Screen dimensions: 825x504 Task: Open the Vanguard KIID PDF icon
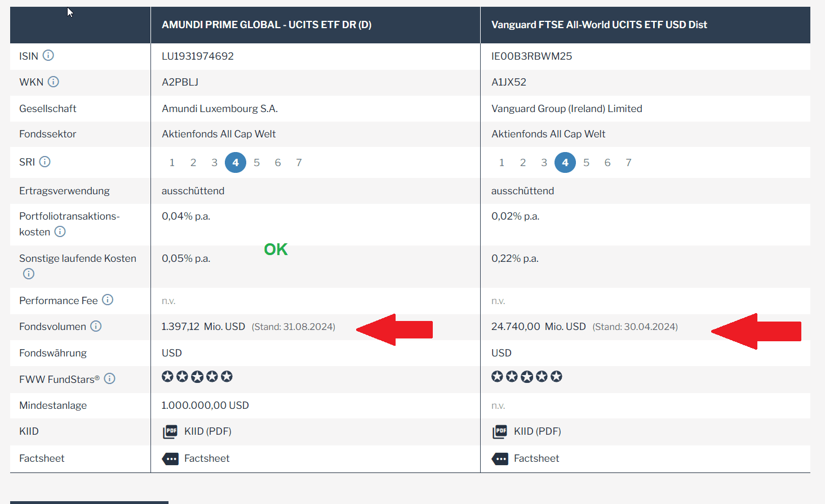[x=500, y=431]
